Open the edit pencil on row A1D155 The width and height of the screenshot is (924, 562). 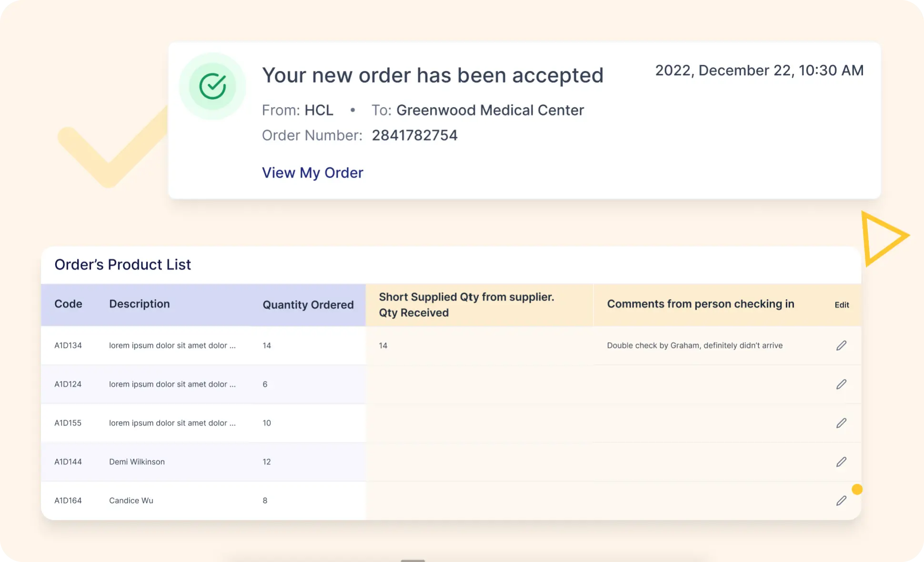(x=841, y=423)
